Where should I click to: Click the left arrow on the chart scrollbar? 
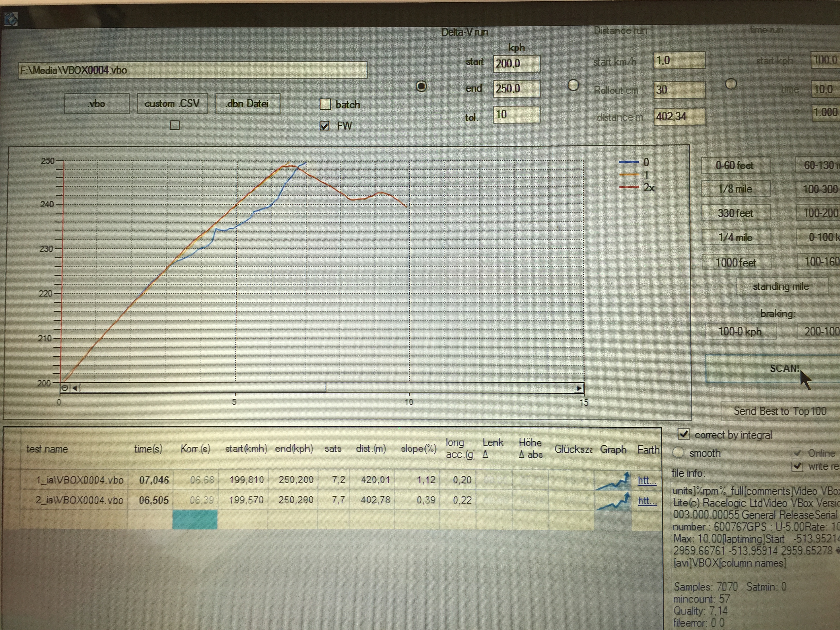(75, 388)
